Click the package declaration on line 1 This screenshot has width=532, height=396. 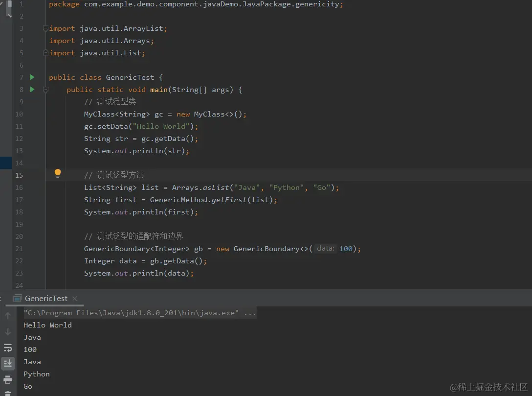(196, 4)
